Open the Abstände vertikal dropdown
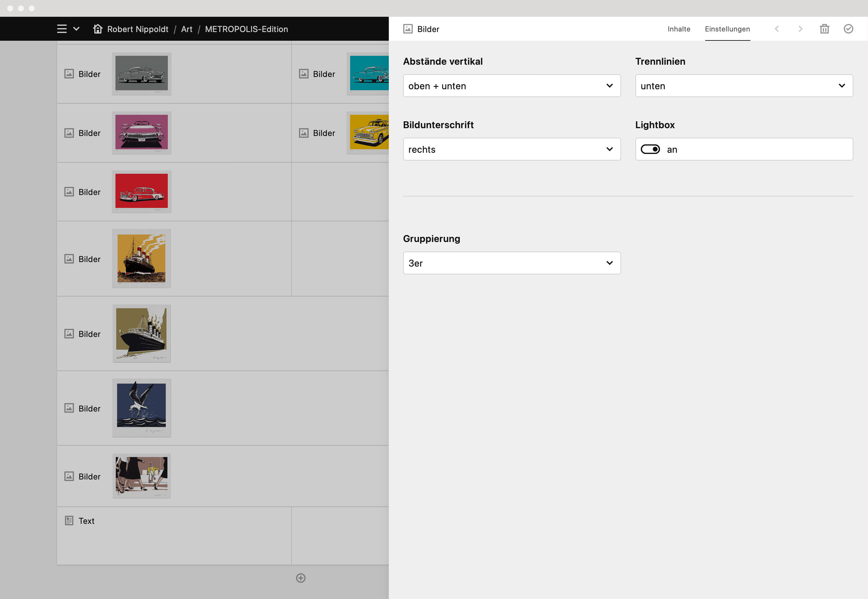Viewport: 868px width, 599px height. [x=512, y=86]
